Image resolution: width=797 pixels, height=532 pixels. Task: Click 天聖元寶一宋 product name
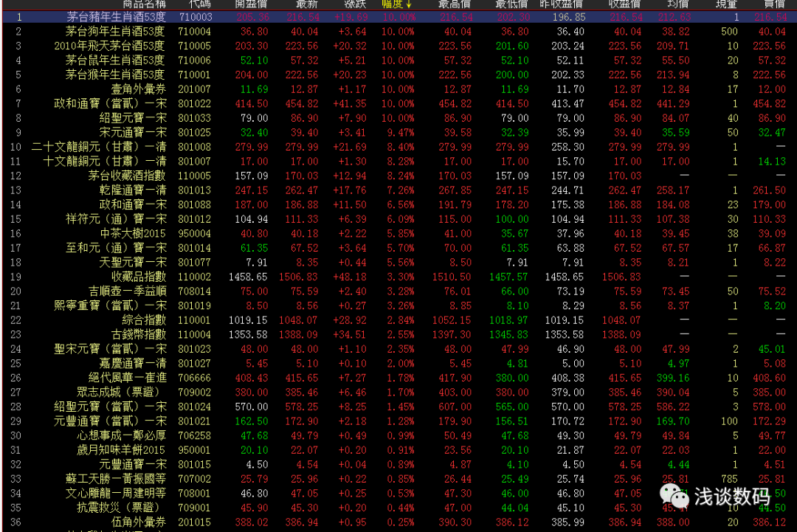[x=133, y=262]
